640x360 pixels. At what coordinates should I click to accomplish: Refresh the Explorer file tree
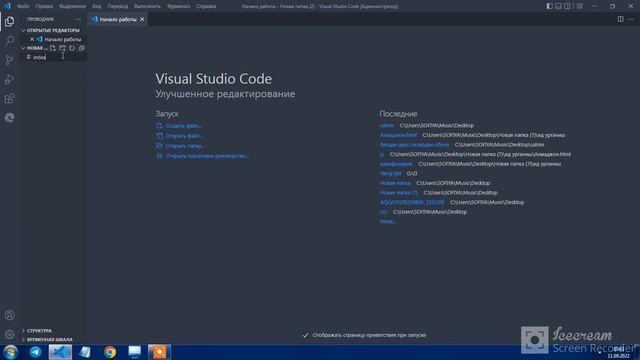tap(72, 48)
